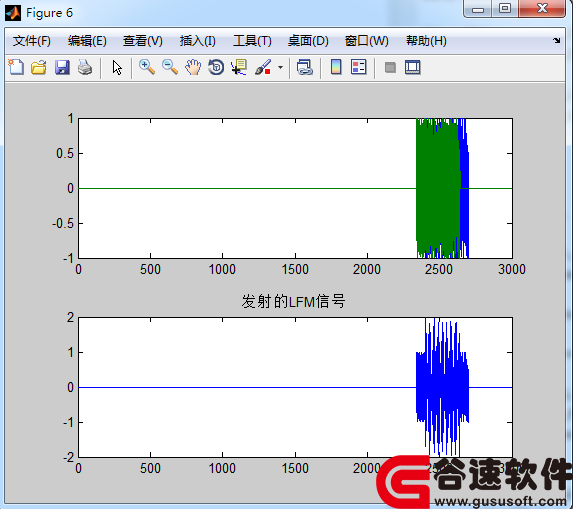Show plot tools and dock figure
573x509 pixels.
413,68
